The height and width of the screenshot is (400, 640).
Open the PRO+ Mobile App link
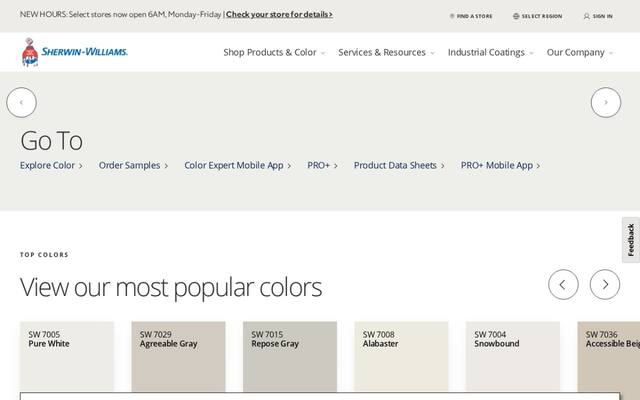[500, 165]
